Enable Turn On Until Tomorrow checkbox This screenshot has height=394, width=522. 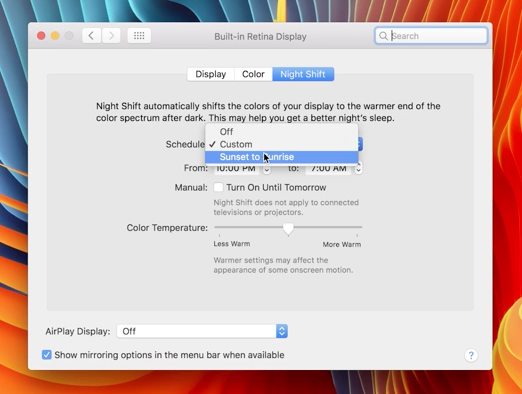click(x=218, y=187)
